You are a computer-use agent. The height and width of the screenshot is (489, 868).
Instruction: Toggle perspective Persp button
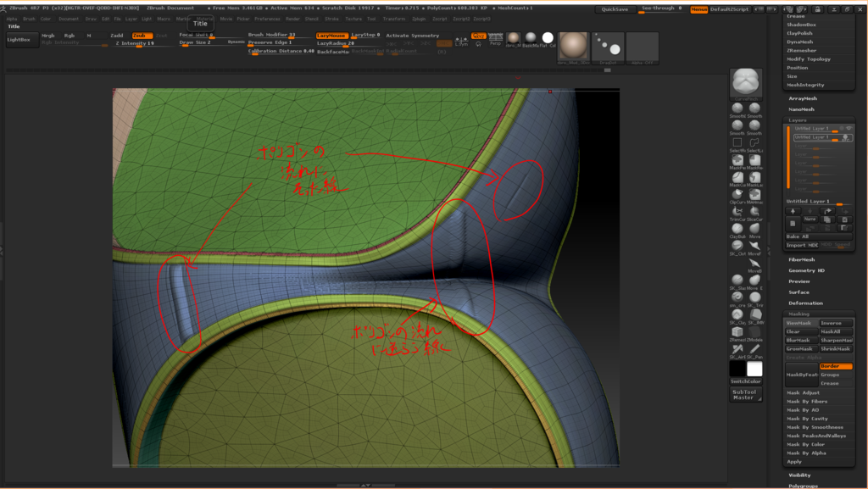[x=495, y=39]
